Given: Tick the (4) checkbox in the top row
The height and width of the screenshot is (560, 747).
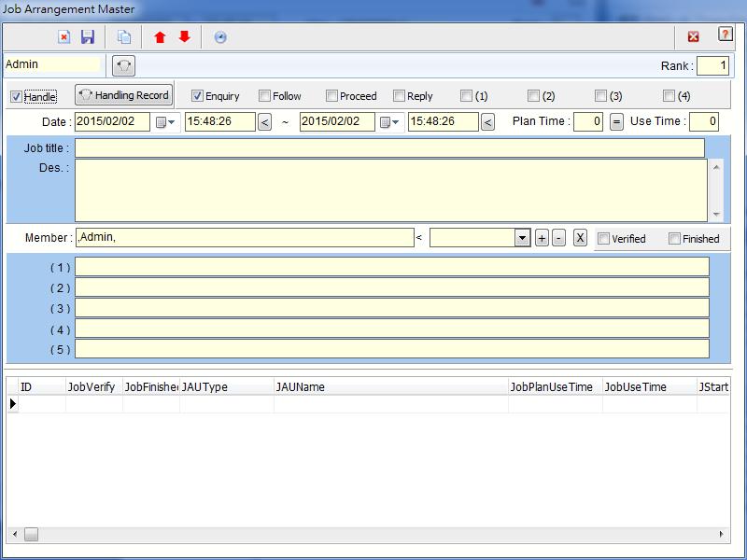Looking at the screenshot, I should [x=669, y=96].
